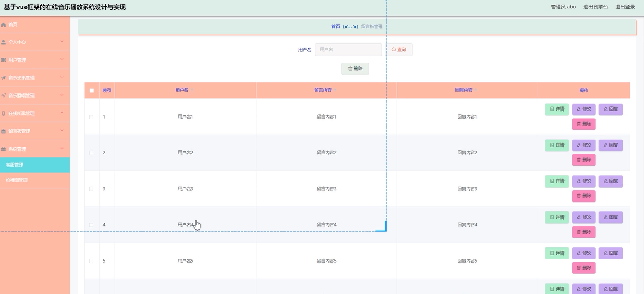
Task: Click 修改 for row 用户名1
Action: (x=584, y=109)
